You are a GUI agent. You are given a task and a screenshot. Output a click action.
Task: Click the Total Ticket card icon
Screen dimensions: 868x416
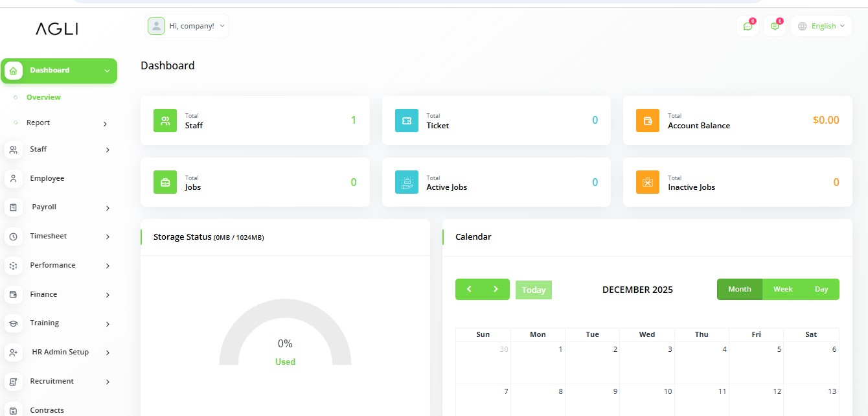point(407,121)
